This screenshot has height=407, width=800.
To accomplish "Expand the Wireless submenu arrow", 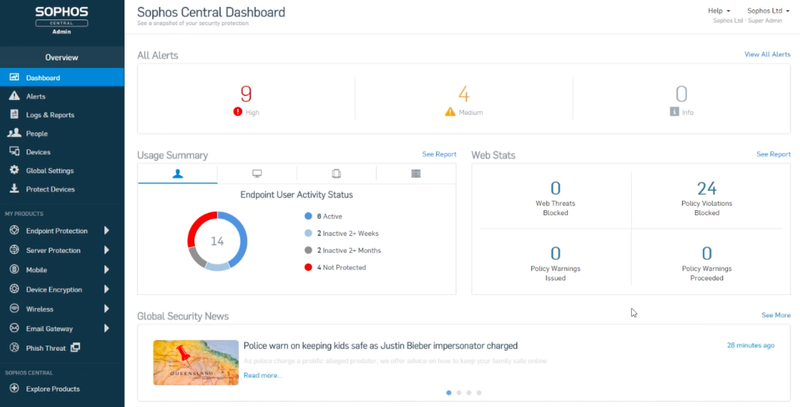I will tap(107, 309).
